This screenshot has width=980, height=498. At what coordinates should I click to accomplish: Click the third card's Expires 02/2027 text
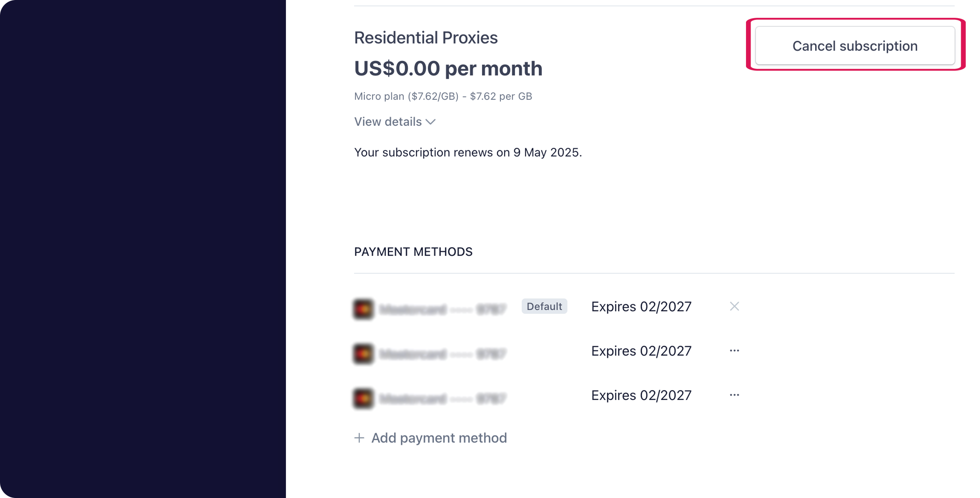click(641, 395)
